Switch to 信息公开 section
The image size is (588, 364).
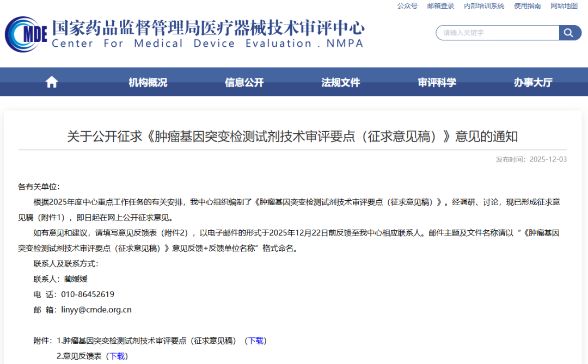(x=243, y=82)
